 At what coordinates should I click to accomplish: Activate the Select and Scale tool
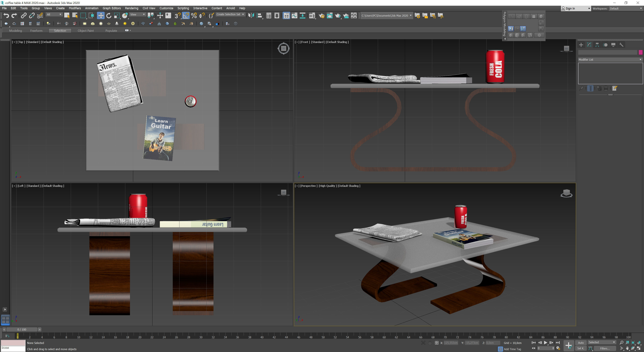point(117,15)
